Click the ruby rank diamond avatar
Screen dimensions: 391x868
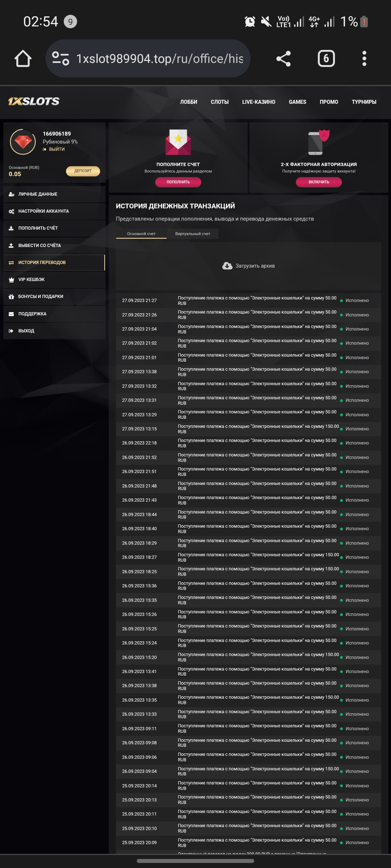[x=23, y=142]
